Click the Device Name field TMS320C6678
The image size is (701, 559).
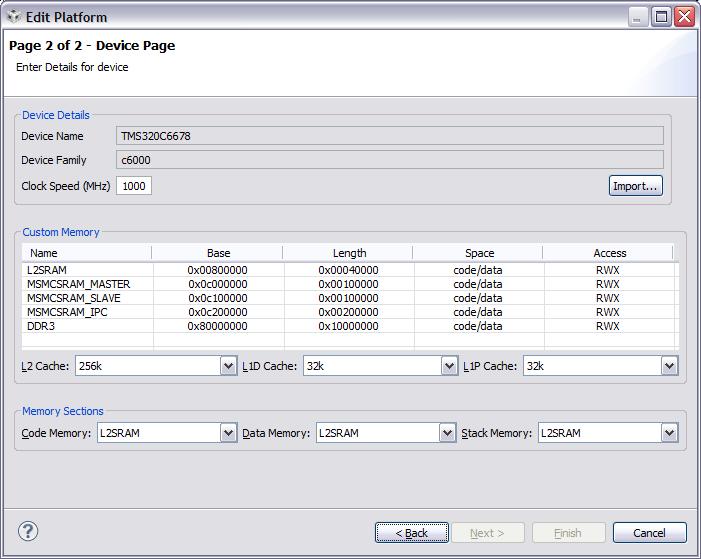click(389, 136)
